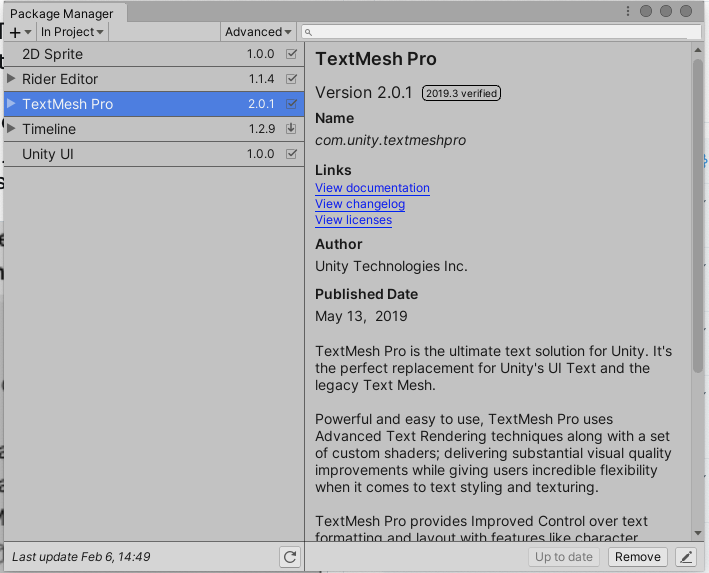Click the 2D Sprite version 1.0.0
709x573 pixels.
(260, 54)
